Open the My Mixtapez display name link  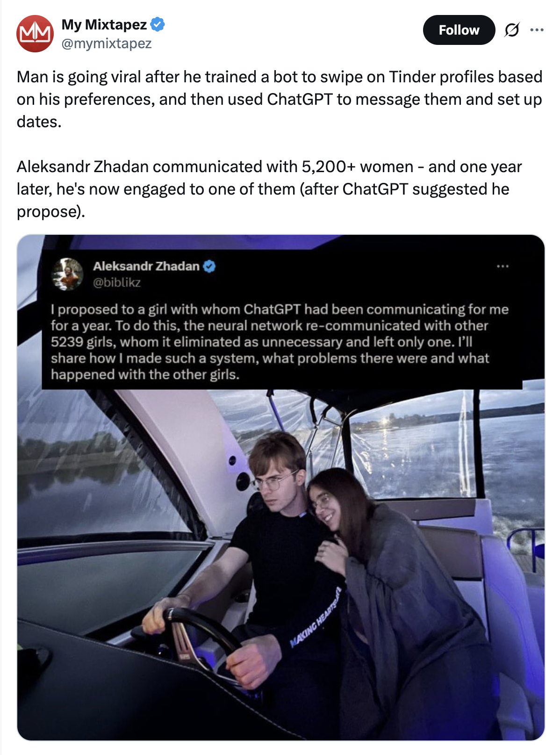(104, 24)
